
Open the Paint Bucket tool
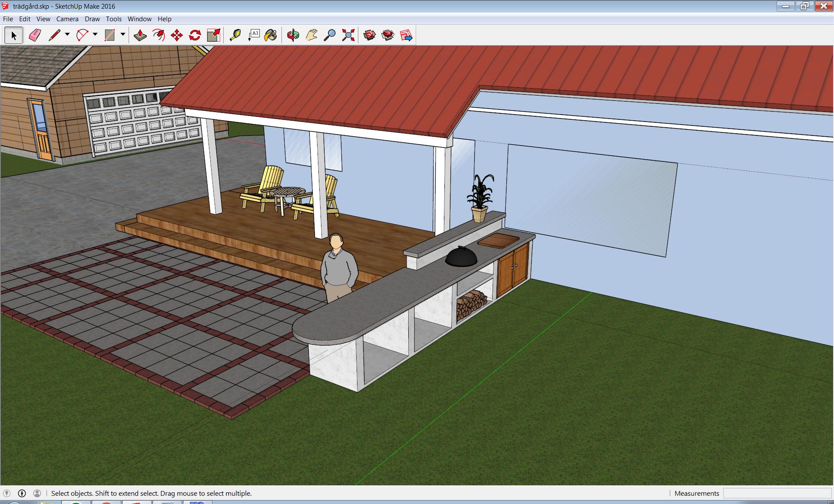(271, 35)
